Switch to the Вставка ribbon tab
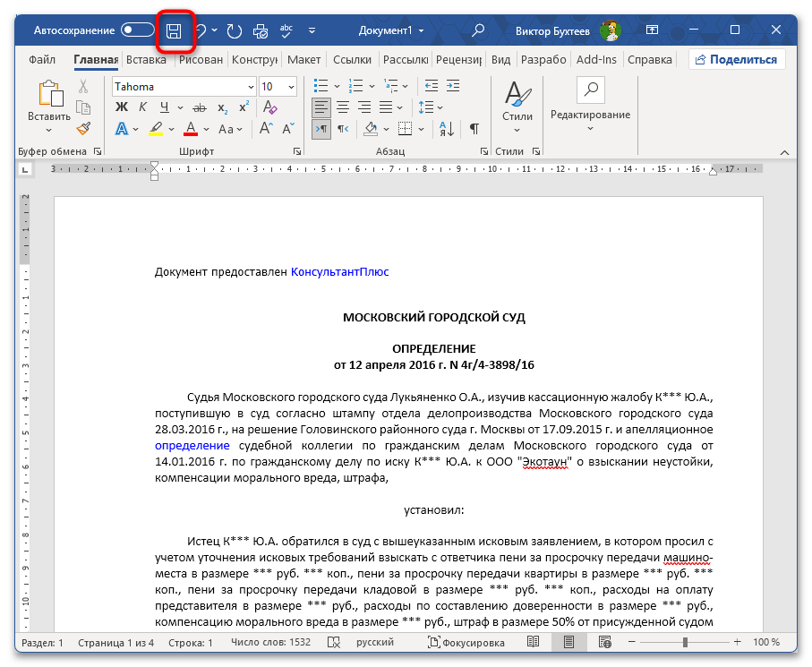Image resolution: width=812 pixels, height=667 pixels. pyautogui.click(x=139, y=59)
